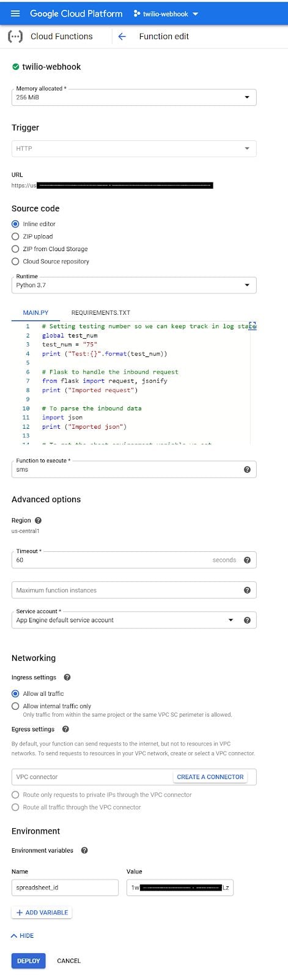Open the Runtime Python 3.7 dropdown
This screenshot has height=980, width=288.
pyautogui.click(x=134, y=285)
